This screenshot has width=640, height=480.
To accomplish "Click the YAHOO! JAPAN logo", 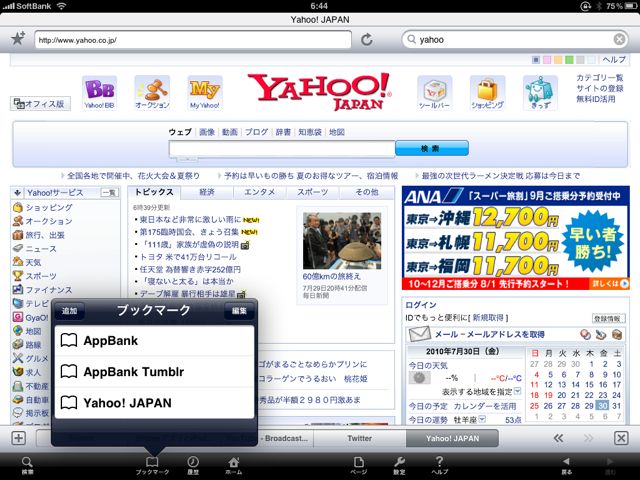I will click(x=320, y=91).
